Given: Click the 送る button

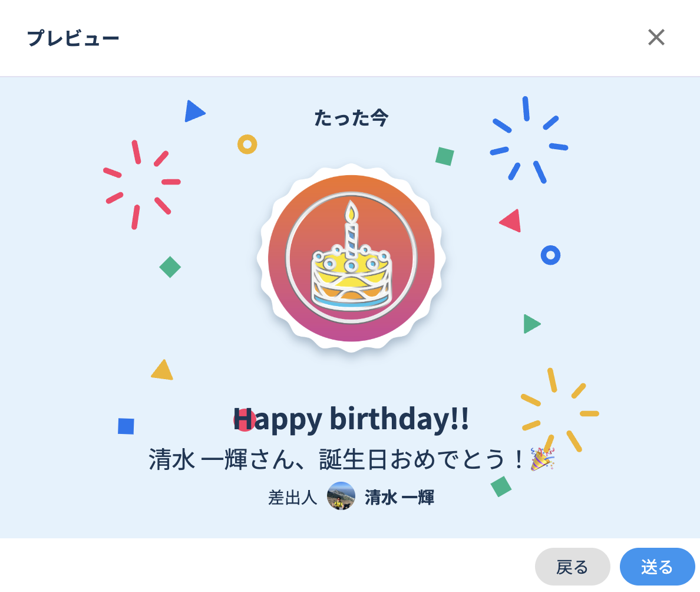Looking at the screenshot, I should [657, 567].
